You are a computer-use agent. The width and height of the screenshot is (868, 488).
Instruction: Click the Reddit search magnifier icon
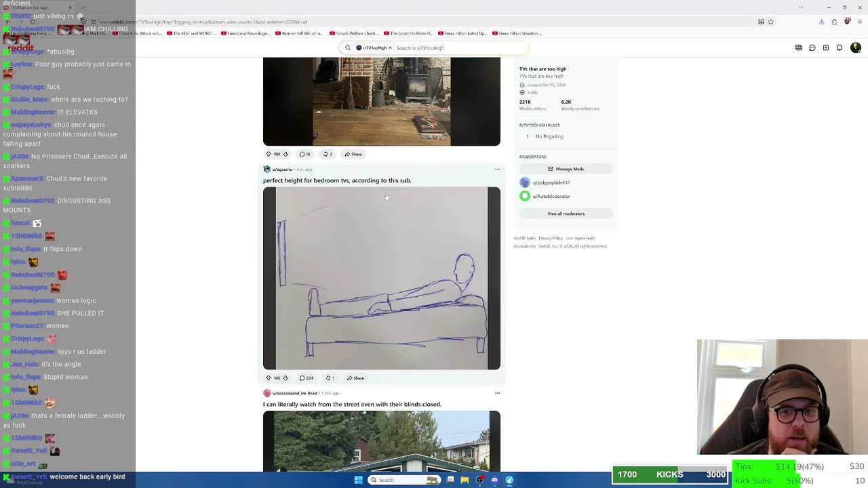(348, 48)
